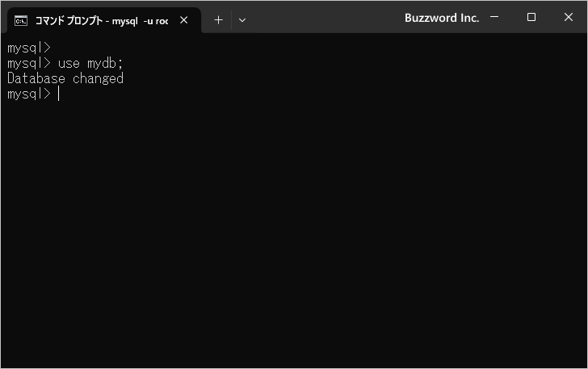This screenshot has height=369, width=588.
Task: Click the Command Prompt icon in the tab
Action: (x=22, y=20)
